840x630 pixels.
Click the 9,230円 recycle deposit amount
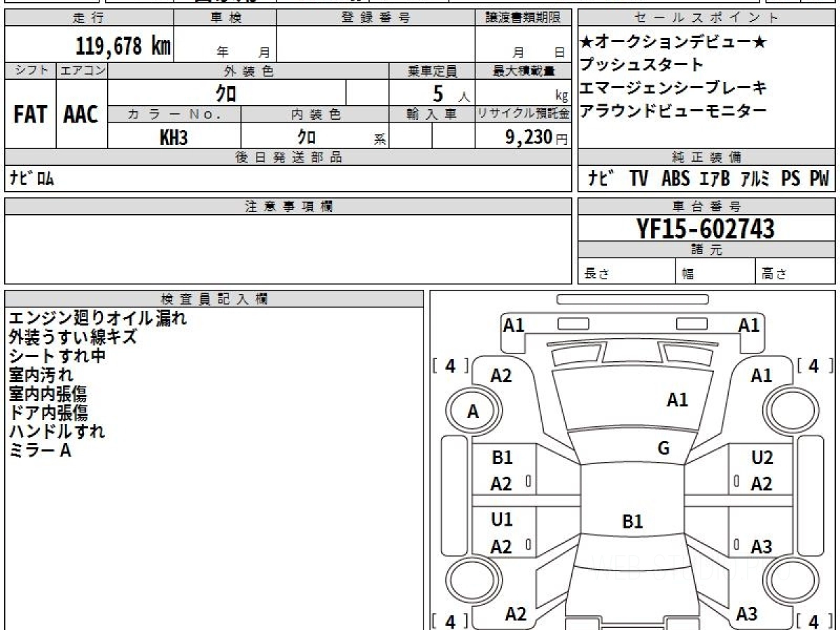[537, 138]
